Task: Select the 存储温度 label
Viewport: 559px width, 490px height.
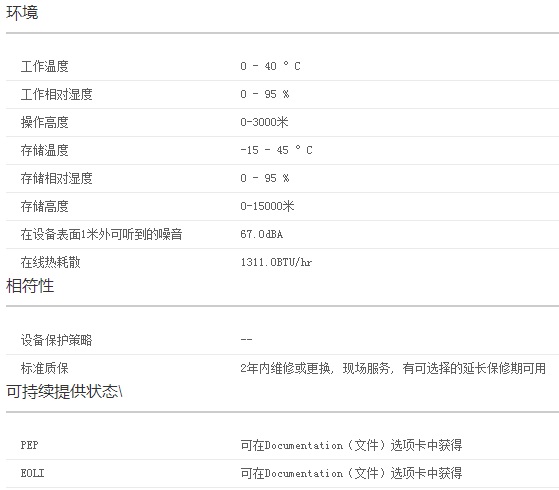Action: click(x=45, y=150)
